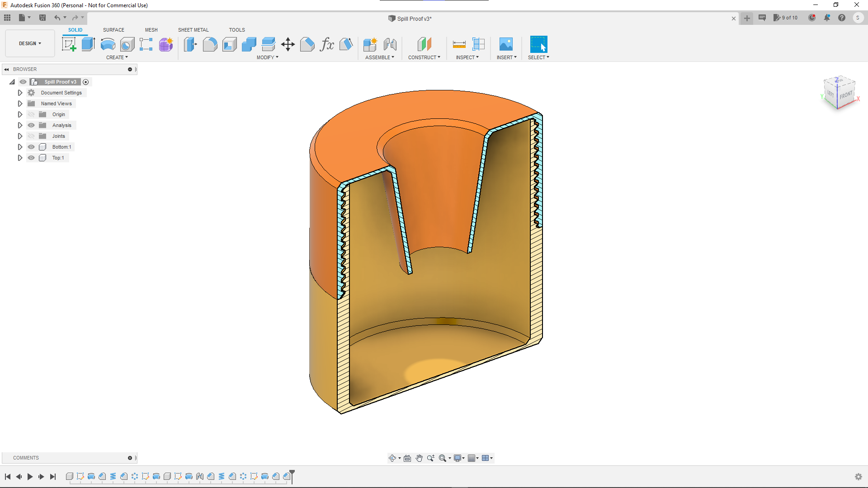The image size is (868, 488).
Task: Open the CONSTRUCT menu label
Action: click(424, 57)
